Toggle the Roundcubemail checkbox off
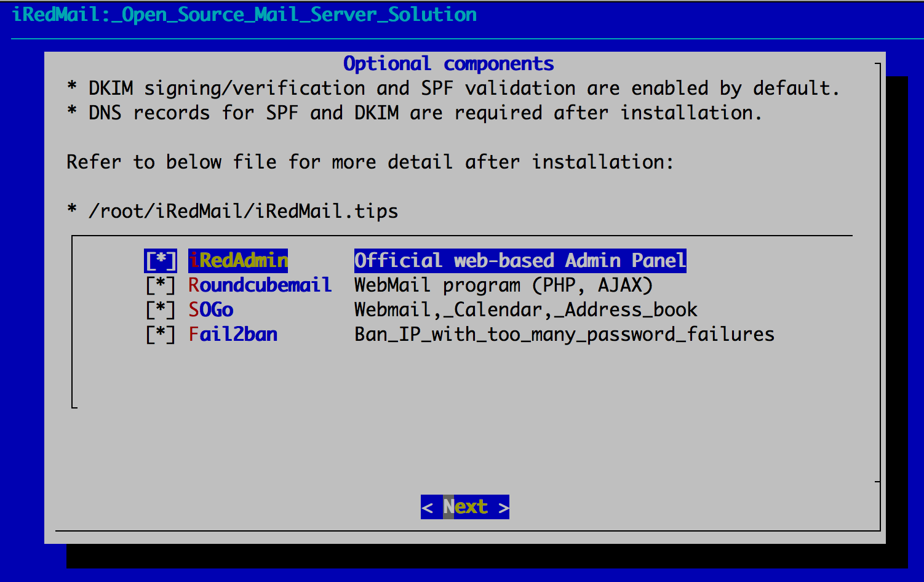 click(160, 285)
